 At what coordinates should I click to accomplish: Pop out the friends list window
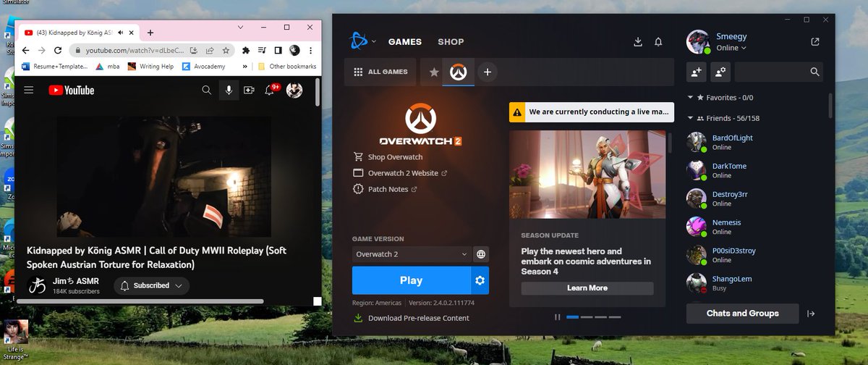tap(815, 42)
